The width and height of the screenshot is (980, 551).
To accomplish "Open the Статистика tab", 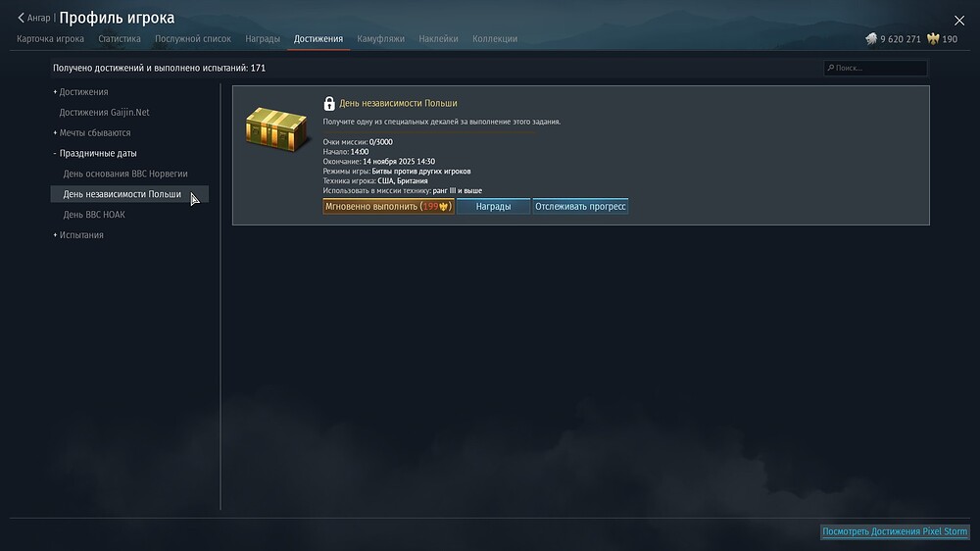I will [x=120, y=39].
